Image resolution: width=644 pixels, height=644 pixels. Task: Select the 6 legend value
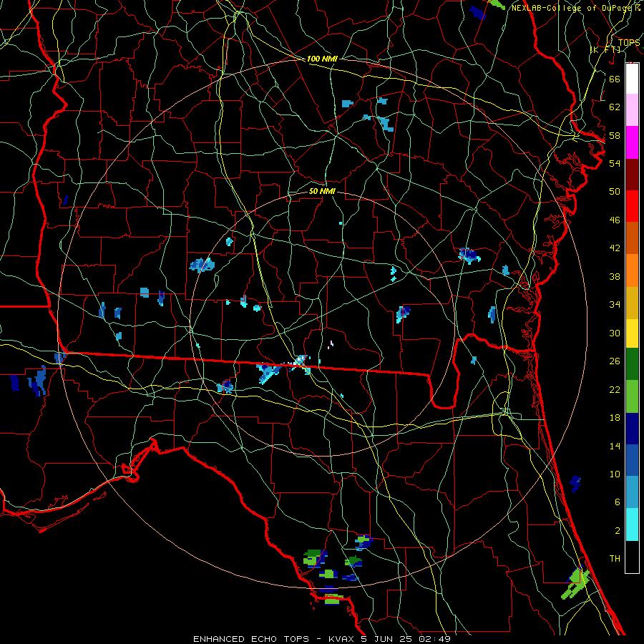coord(617,502)
